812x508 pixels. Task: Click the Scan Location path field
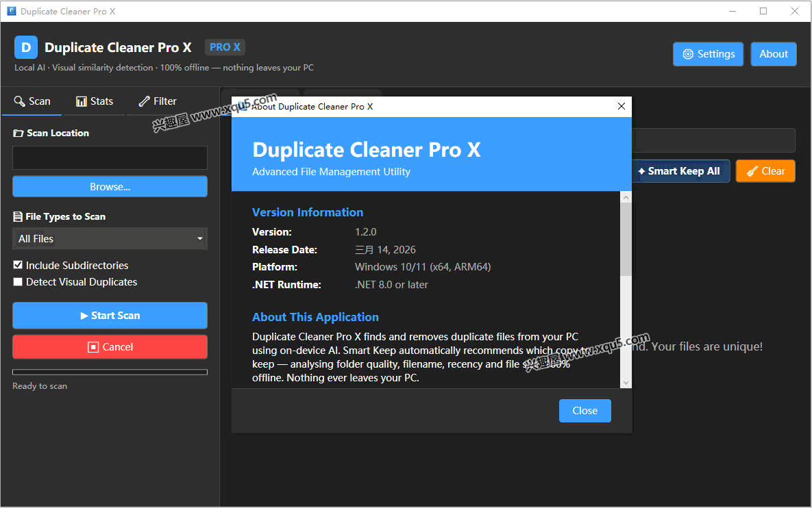[x=110, y=157]
